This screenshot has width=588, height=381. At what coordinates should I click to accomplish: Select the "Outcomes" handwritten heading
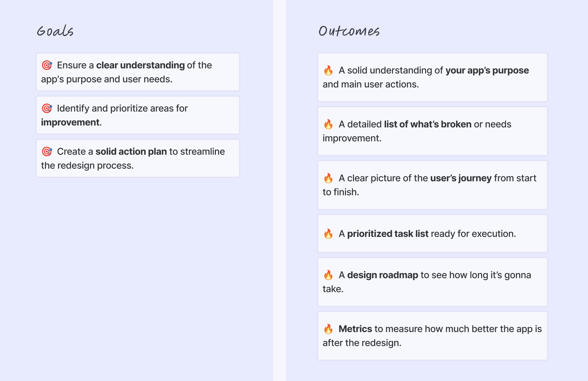coord(349,31)
